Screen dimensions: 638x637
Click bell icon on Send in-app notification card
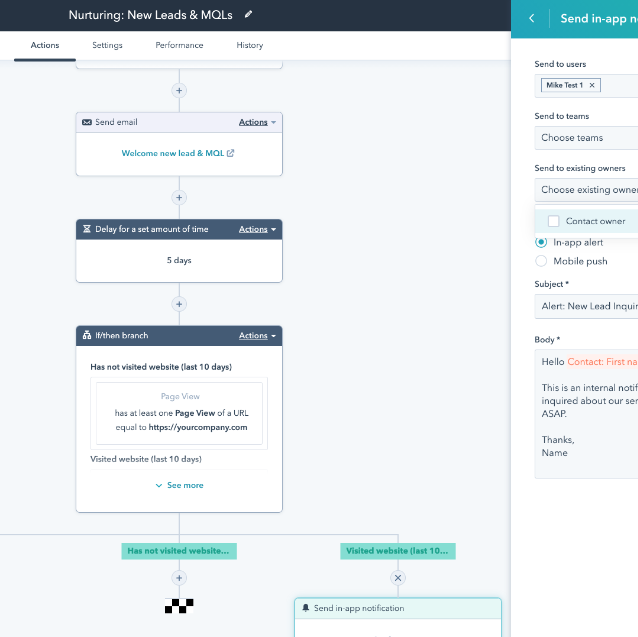[306, 608]
